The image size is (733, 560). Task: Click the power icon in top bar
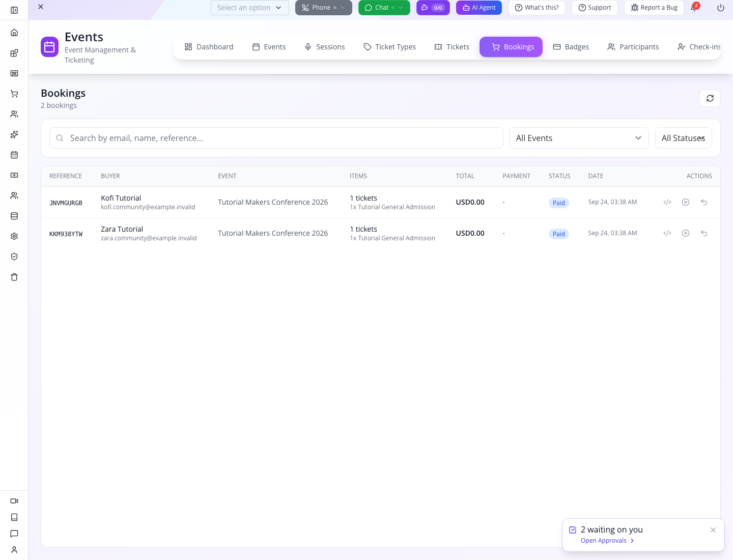click(x=720, y=8)
